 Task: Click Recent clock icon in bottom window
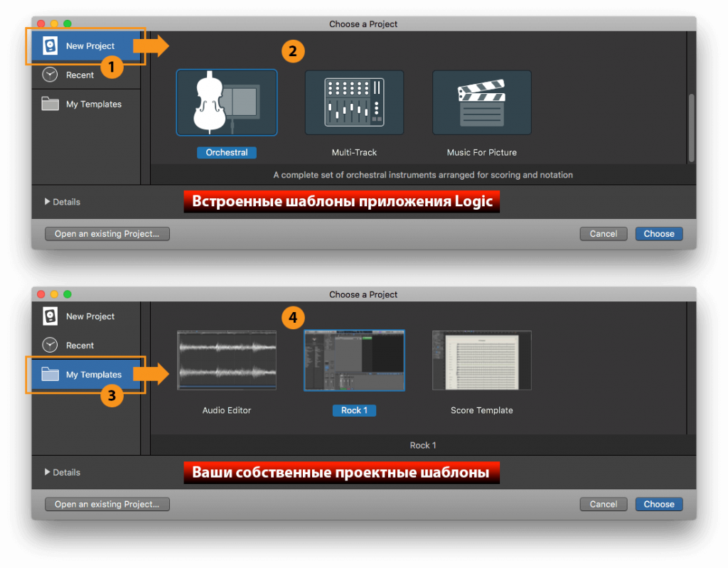50,345
